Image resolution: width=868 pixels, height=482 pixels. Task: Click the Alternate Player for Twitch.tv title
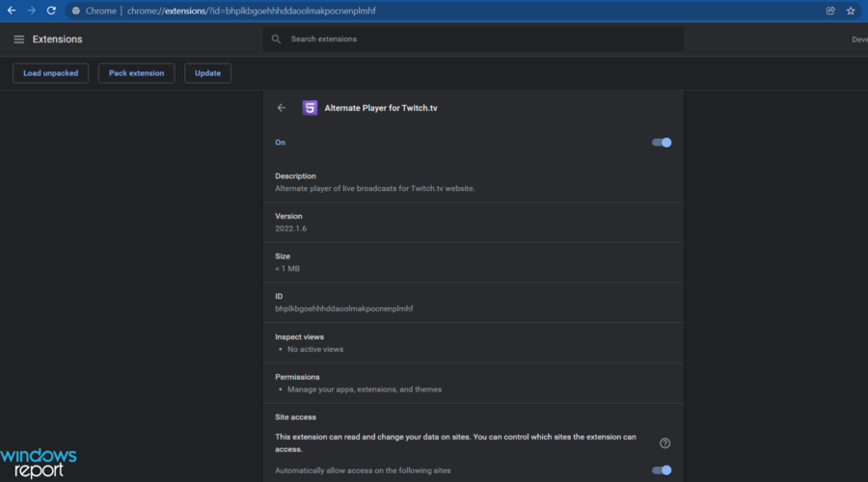pos(381,108)
